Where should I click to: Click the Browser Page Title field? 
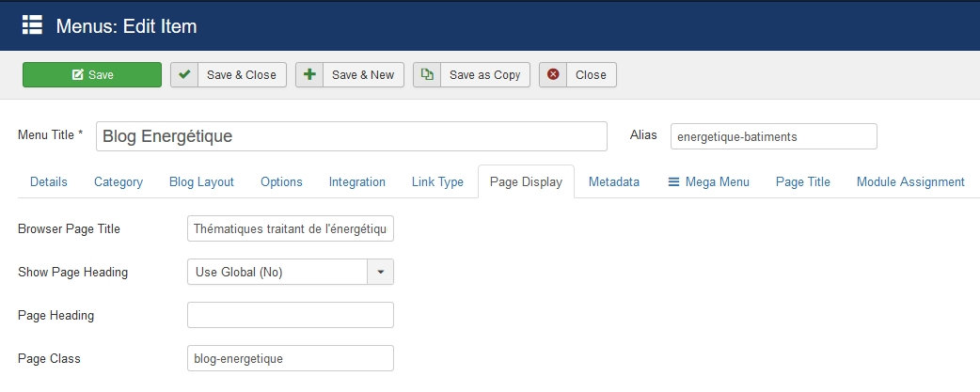pyautogui.click(x=291, y=228)
